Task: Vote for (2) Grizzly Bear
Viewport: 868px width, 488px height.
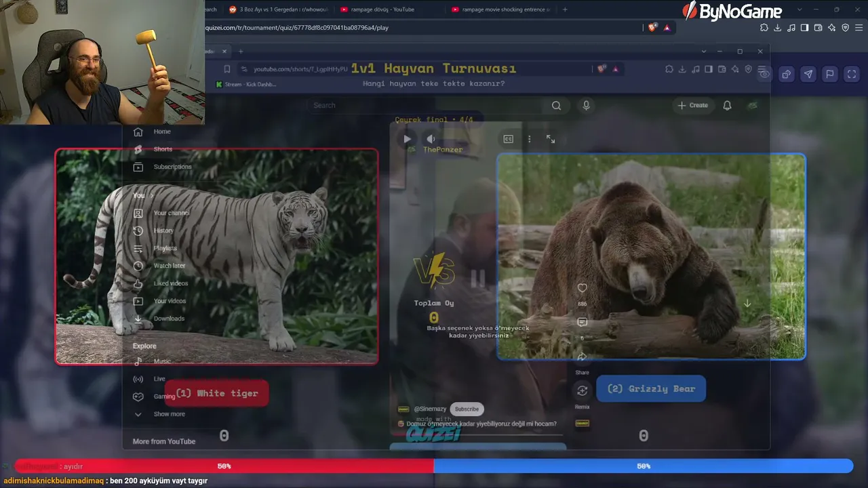Action: coord(651,389)
